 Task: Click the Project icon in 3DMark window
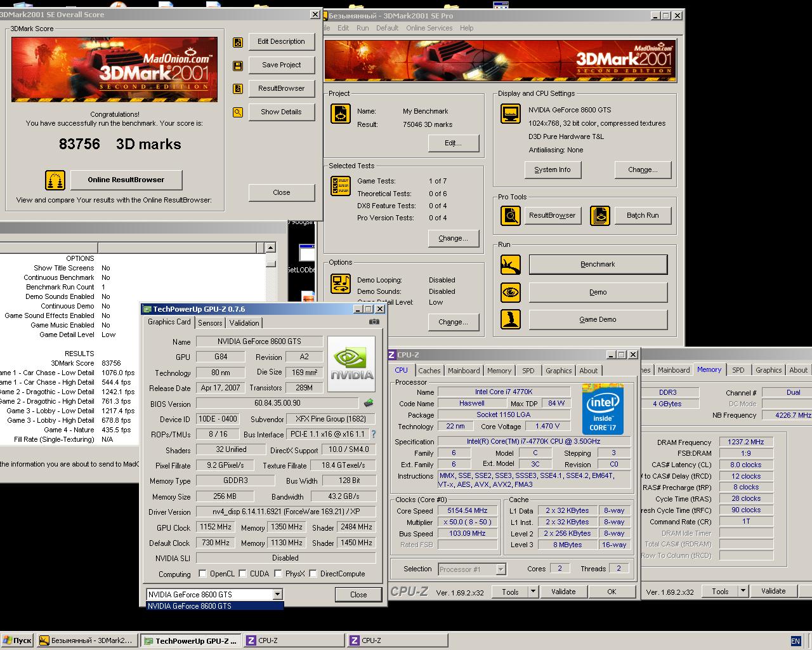[x=341, y=114]
